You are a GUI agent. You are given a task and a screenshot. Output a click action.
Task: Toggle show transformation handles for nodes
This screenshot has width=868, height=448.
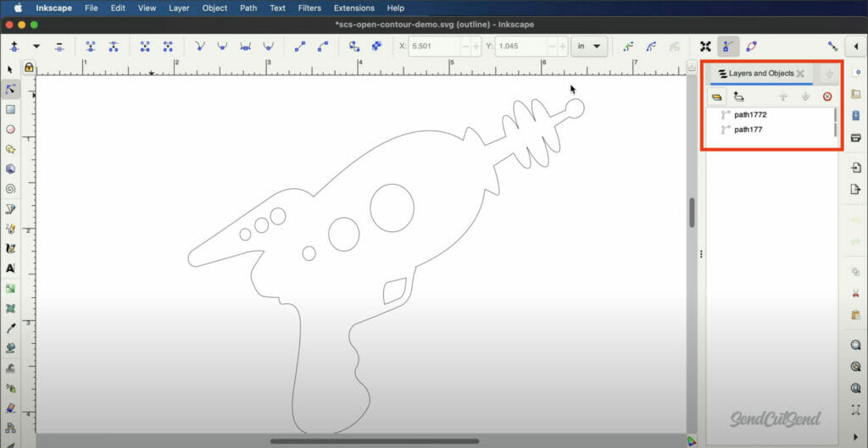(704, 46)
